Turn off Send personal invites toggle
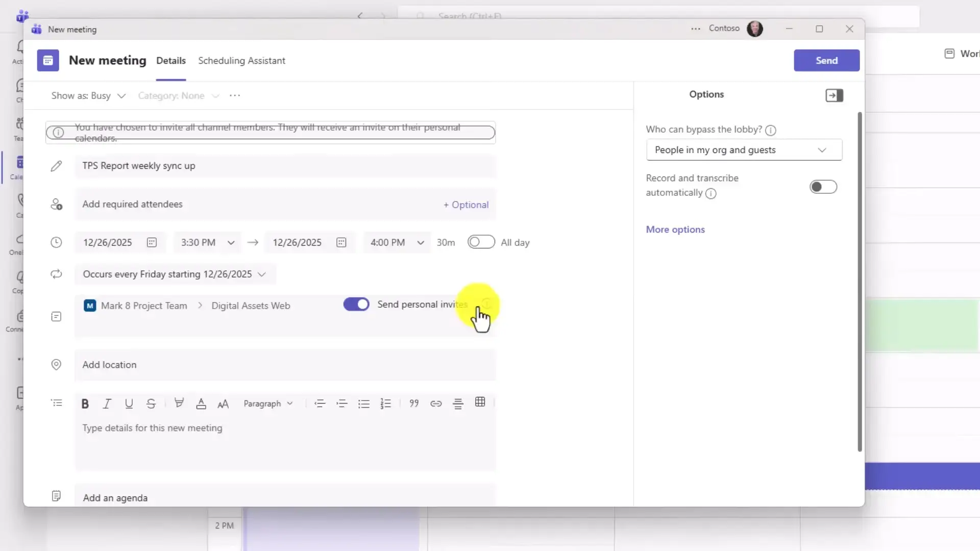This screenshot has width=980, height=551. 356,305
